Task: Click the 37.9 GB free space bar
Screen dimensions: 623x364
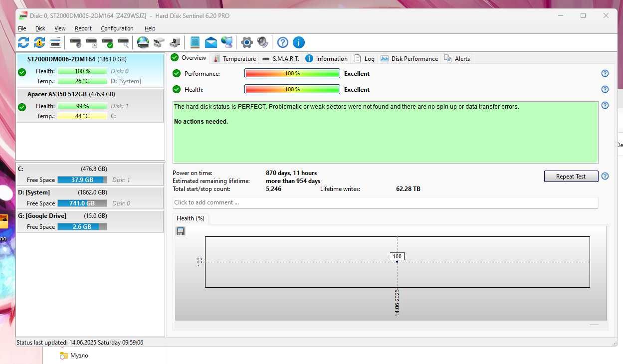Action: tap(82, 180)
